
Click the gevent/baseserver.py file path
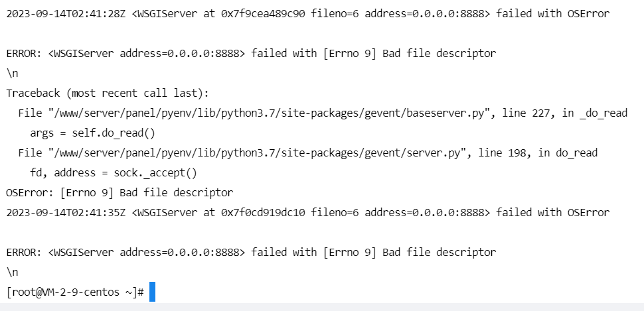coord(272,113)
